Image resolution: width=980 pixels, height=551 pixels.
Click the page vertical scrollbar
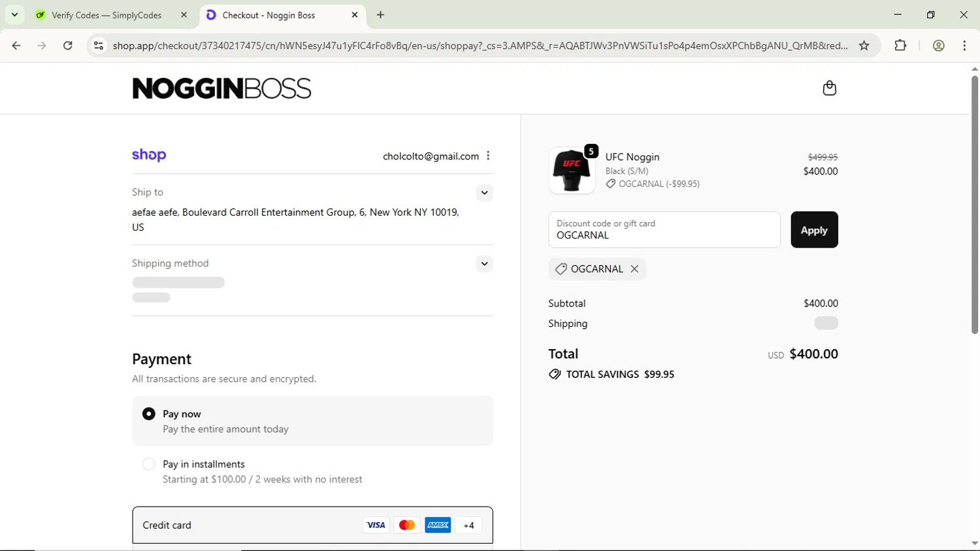click(x=974, y=205)
